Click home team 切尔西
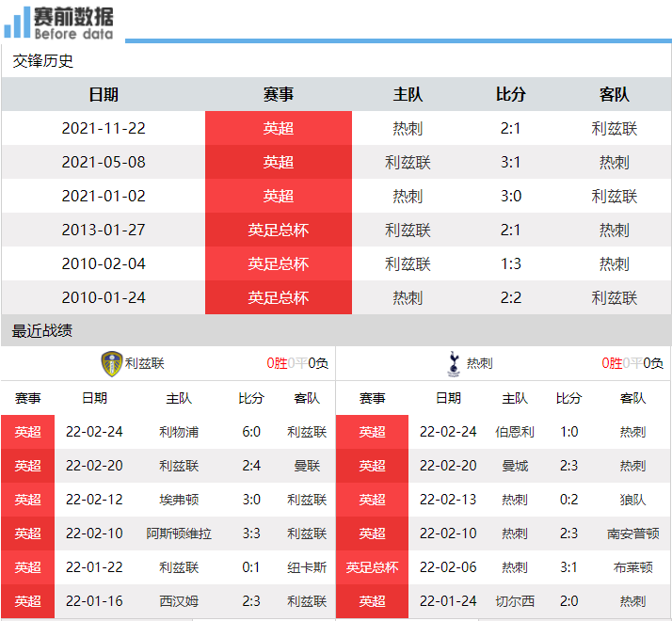The height and width of the screenshot is (621, 672). point(515,601)
